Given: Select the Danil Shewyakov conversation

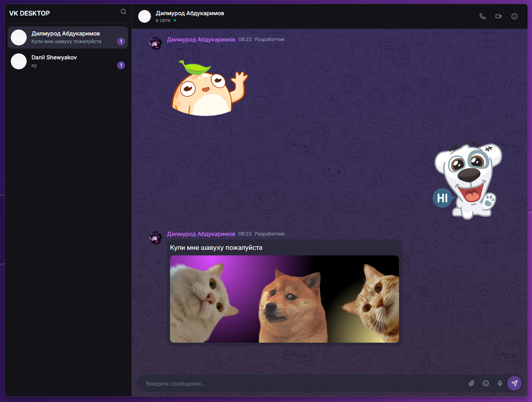Looking at the screenshot, I should pyautogui.click(x=68, y=61).
